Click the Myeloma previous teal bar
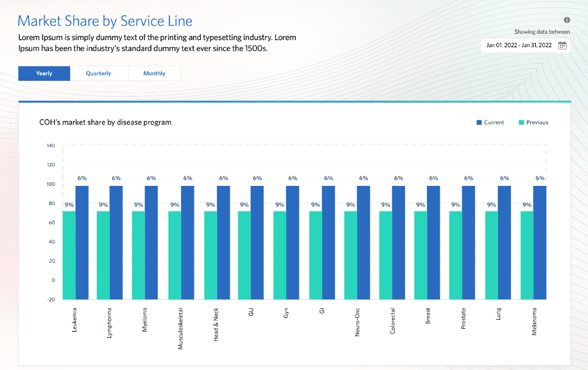Image resolution: width=588 pixels, height=370 pixels. pyautogui.click(x=138, y=255)
